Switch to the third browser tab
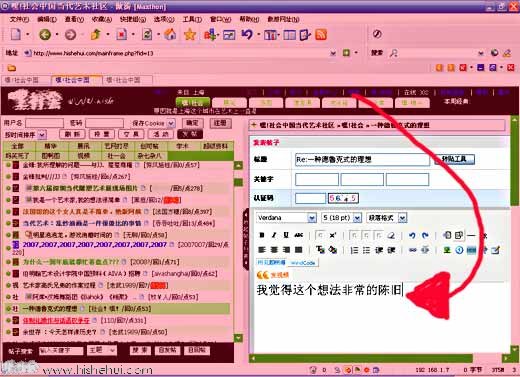This screenshot has height=377, width=520. pos(128,80)
